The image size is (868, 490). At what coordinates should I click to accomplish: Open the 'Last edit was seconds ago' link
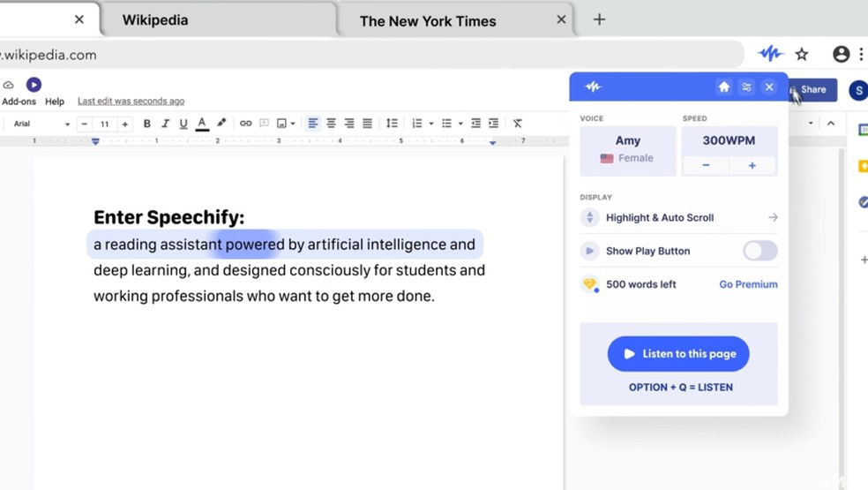tap(131, 101)
